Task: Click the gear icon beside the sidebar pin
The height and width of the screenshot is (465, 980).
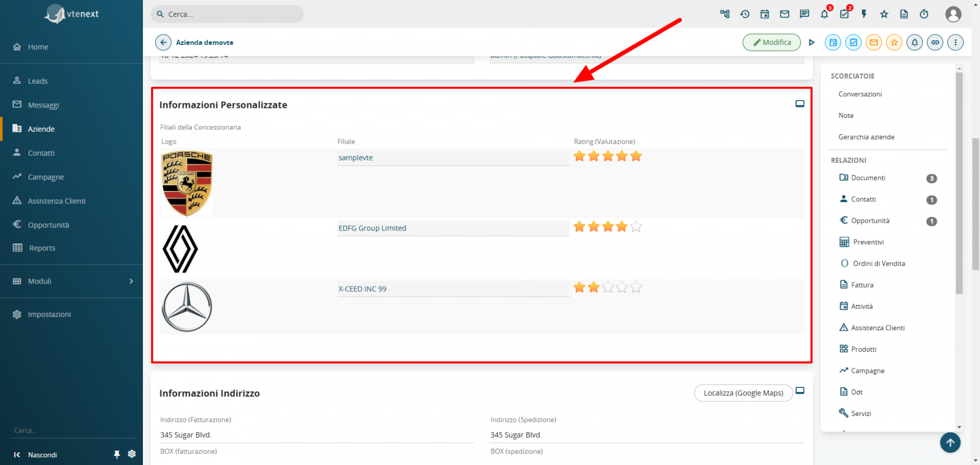Action: click(132, 454)
